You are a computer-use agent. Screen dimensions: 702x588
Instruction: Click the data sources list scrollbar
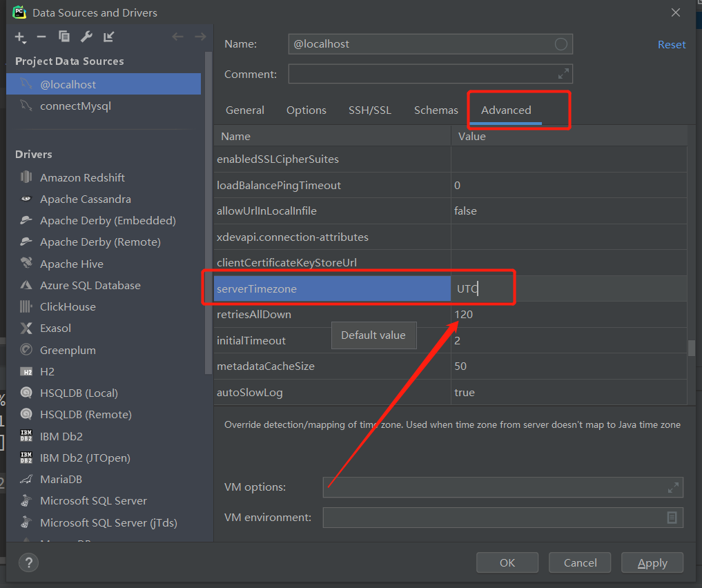click(208, 213)
